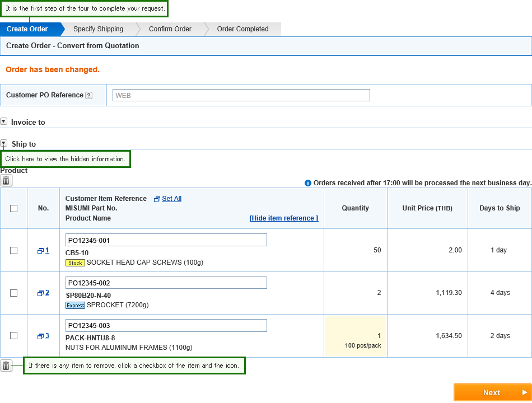Click the popup icon next to Set All
Image resolution: width=532 pixels, height=403 pixels.
157,199
